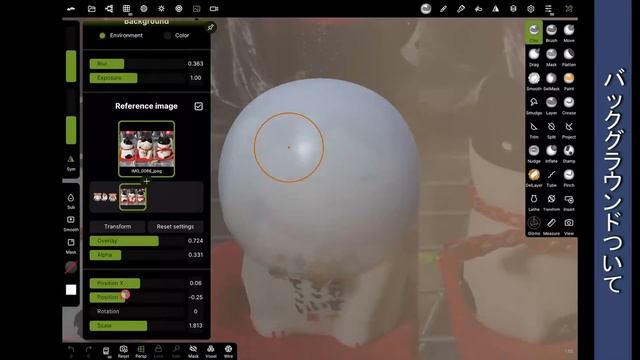This screenshot has height=360, width=640.
Task: Select the Flatten tool
Action: tap(569, 57)
